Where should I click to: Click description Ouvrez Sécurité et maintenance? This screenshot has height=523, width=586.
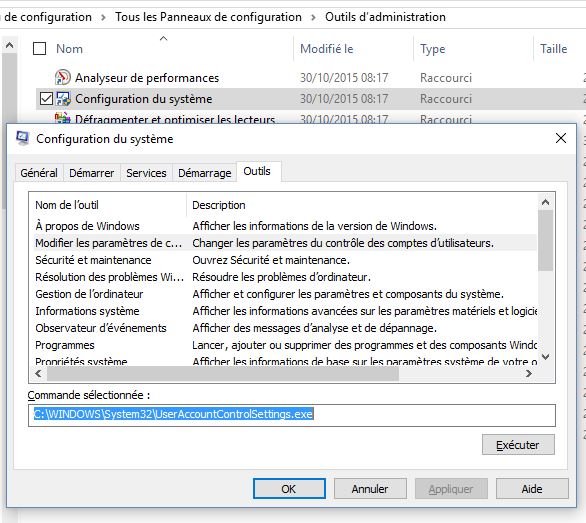(271, 260)
